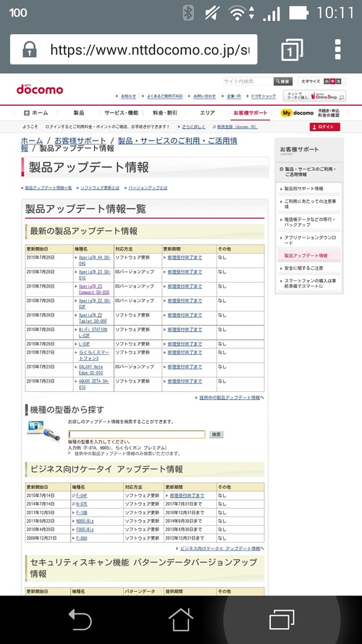This screenshot has height=644, width=362.
Task: Open the GALAXY Note Edge SC-01G link
Action: coord(90,369)
